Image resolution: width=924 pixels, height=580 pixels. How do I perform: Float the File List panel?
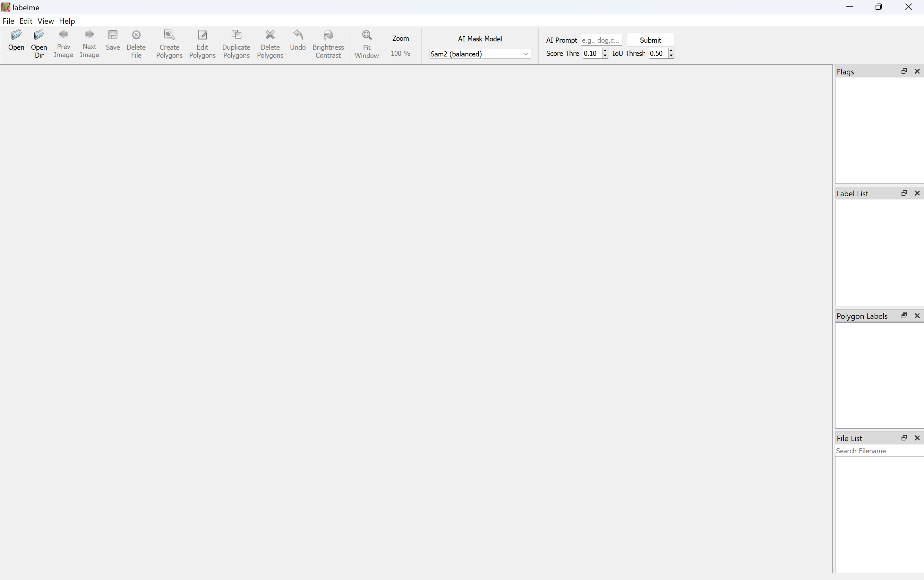904,438
